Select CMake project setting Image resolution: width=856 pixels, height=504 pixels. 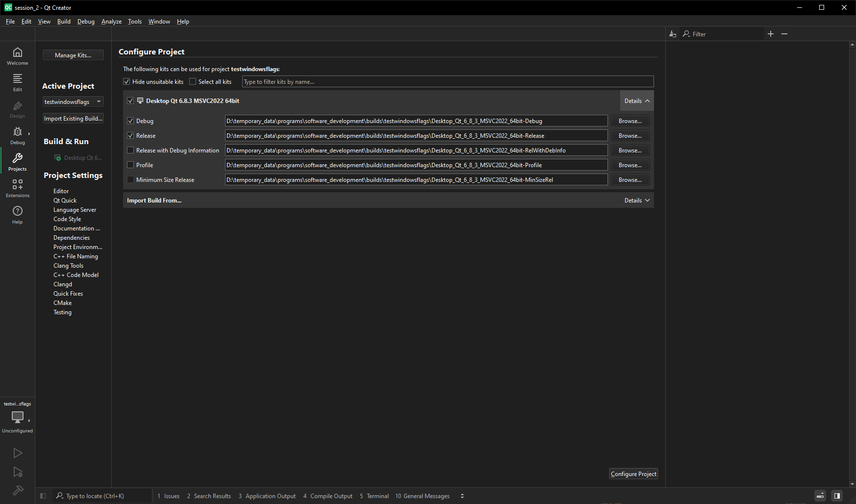(x=62, y=302)
